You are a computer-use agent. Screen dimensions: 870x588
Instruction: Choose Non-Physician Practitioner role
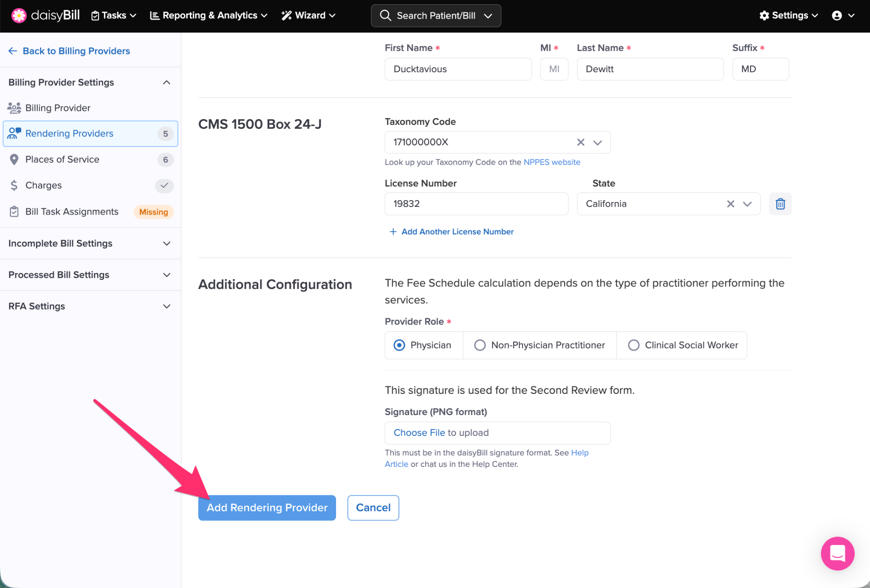[480, 345]
